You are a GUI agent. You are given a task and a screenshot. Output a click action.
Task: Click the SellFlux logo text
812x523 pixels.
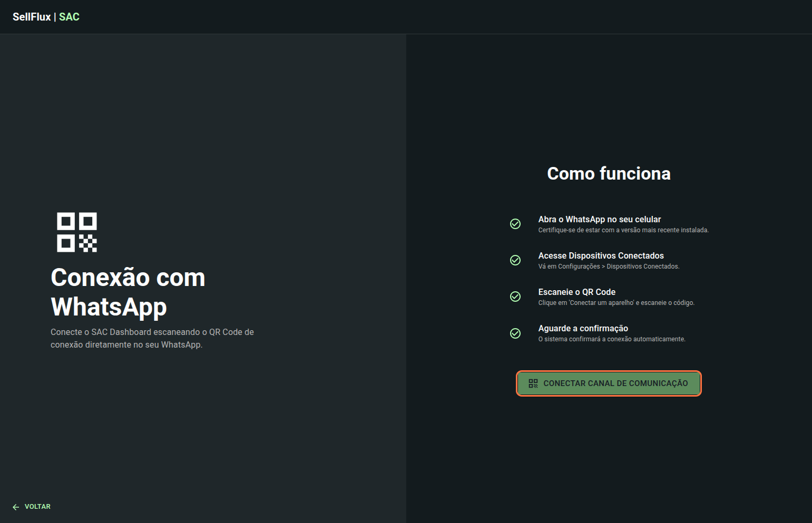coord(32,17)
